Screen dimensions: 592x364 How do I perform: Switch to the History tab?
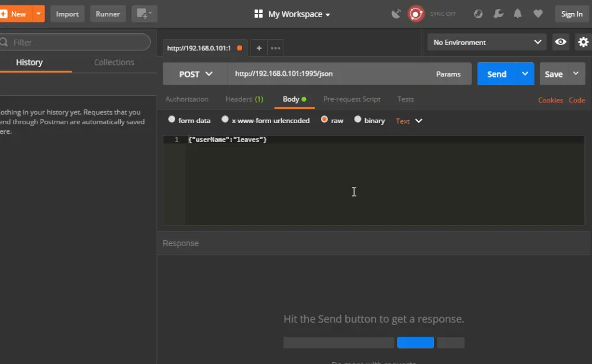(x=29, y=62)
